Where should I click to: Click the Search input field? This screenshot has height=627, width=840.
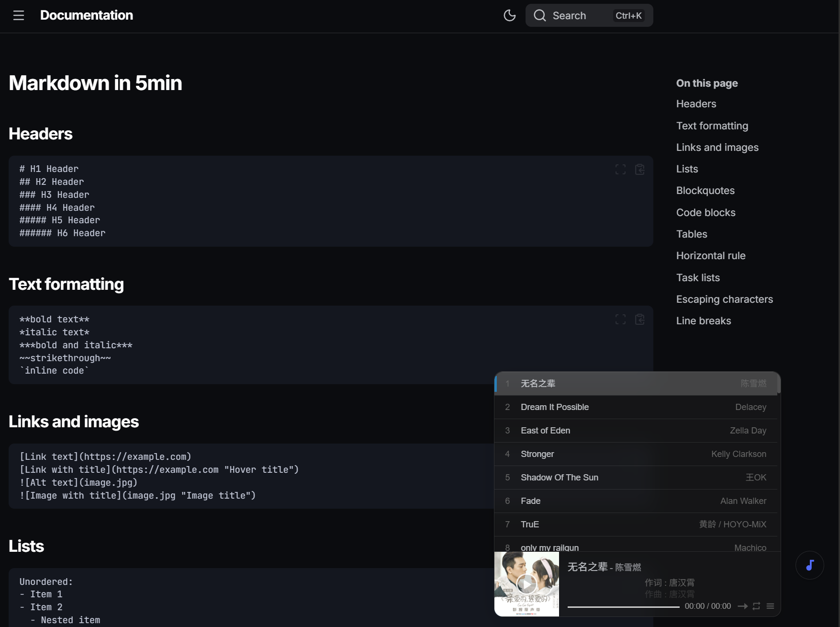tap(589, 15)
